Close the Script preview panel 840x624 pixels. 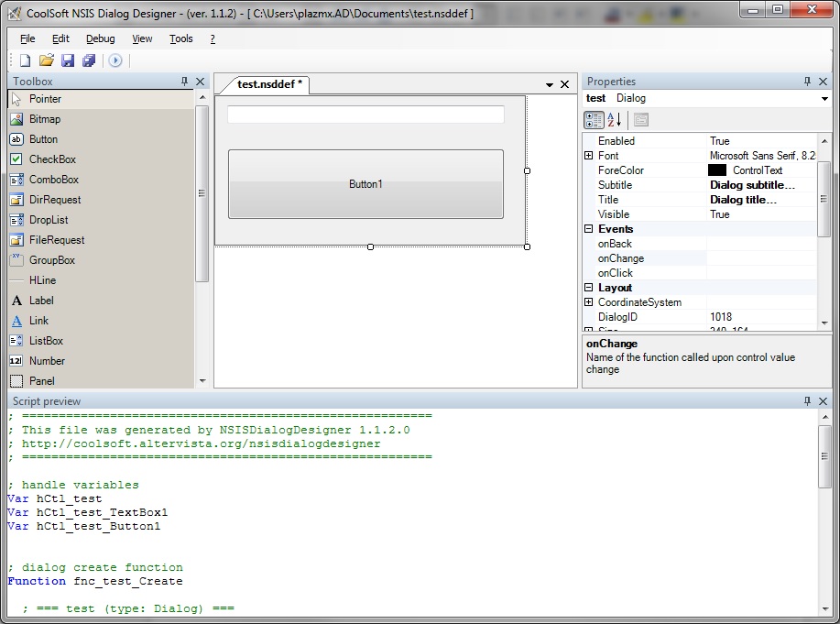tap(824, 401)
